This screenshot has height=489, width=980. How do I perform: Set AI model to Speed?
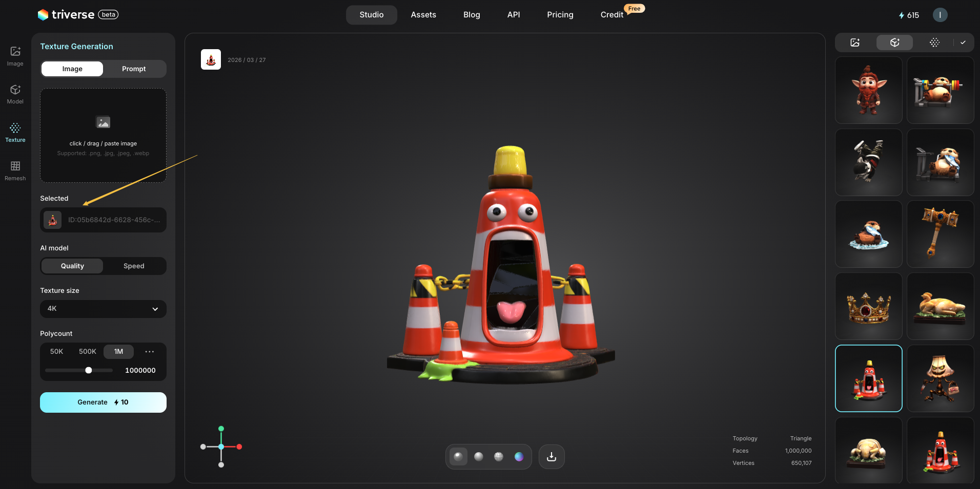pos(134,266)
